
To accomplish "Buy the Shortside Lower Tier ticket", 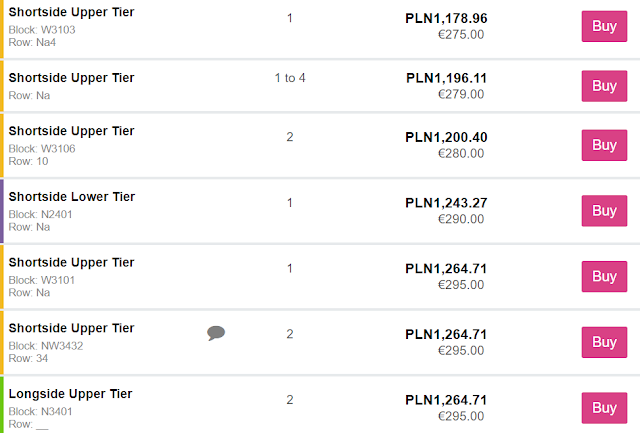I will [x=604, y=210].
